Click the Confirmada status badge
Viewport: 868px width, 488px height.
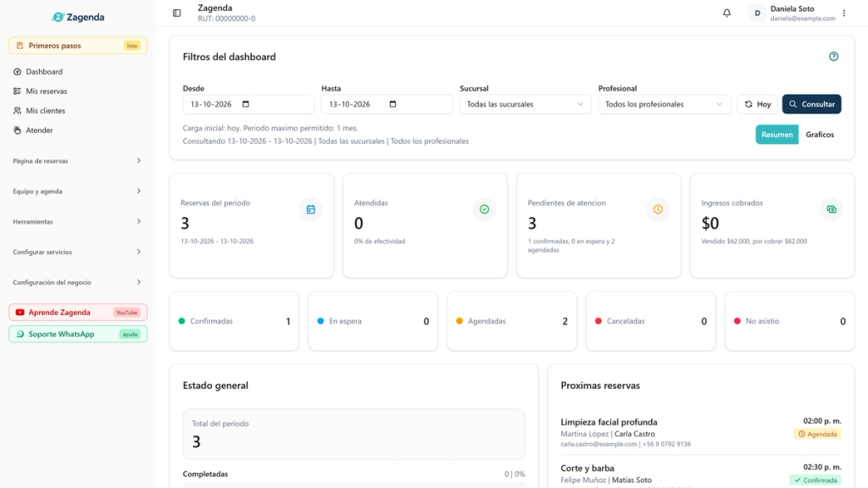click(x=815, y=480)
